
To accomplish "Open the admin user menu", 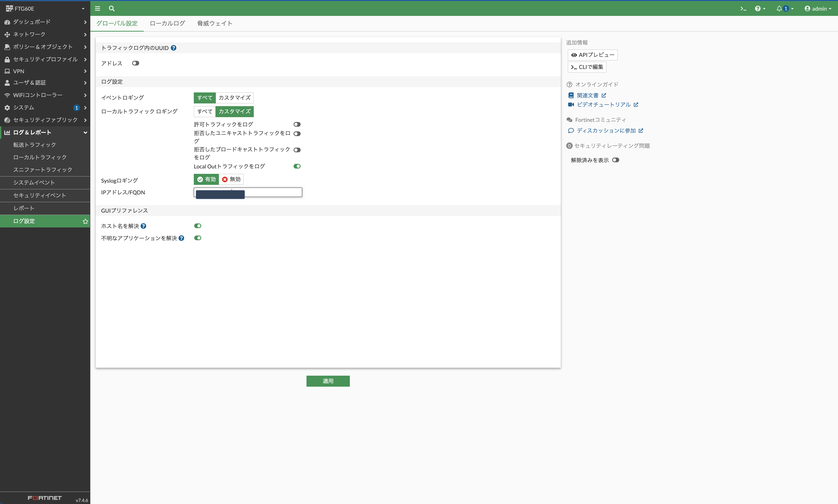I will click(x=818, y=8).
